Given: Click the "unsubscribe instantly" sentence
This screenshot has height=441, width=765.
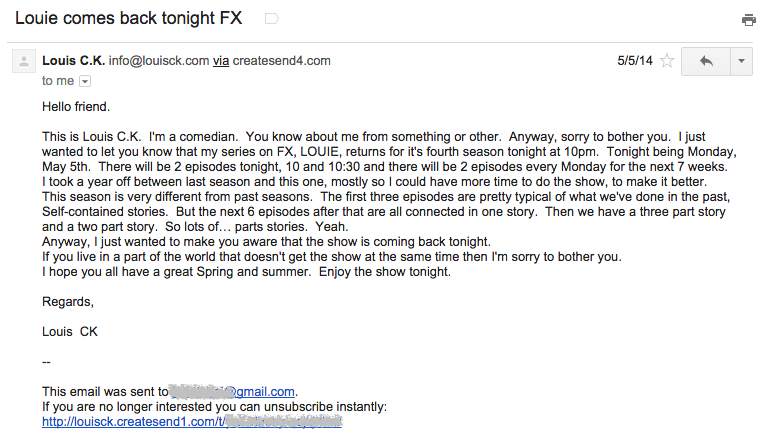Looking at the screenshot, I should click(x=214, y=406).
